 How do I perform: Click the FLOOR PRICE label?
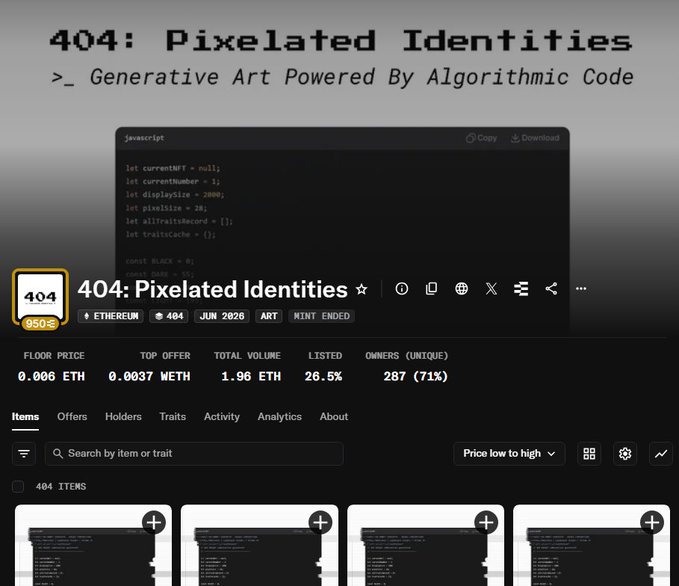tap(54, 356)
